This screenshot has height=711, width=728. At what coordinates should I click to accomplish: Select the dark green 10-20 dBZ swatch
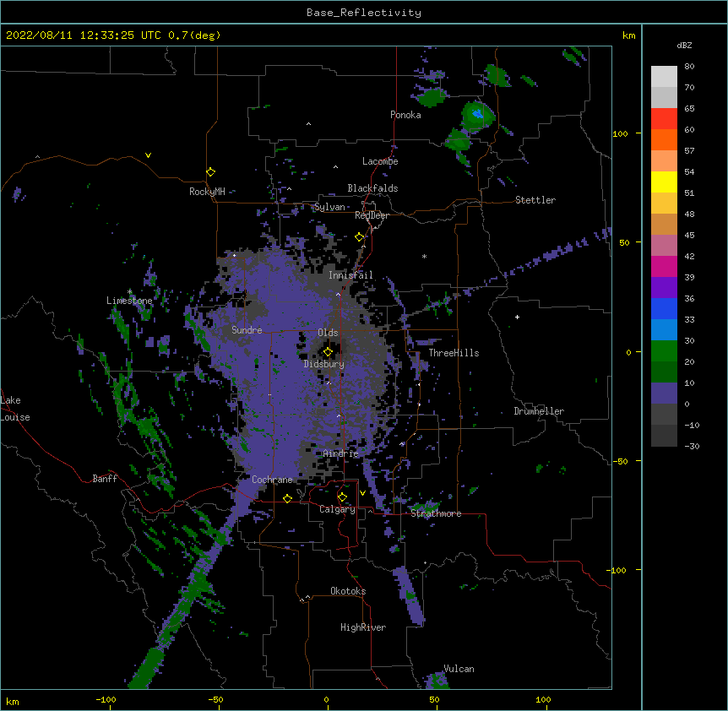(x=664, y=372)
